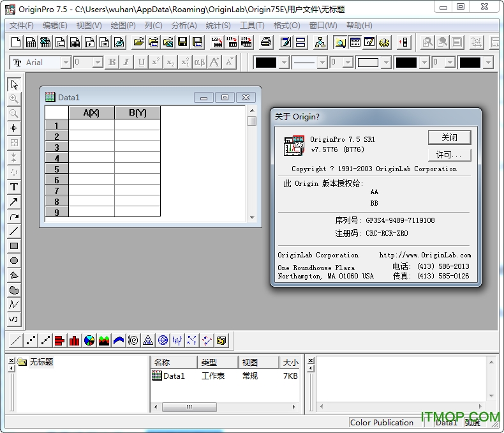This screenshot has width=504, height=433.
Task: Open the 分析(A) menu
Action: (184, 26)
